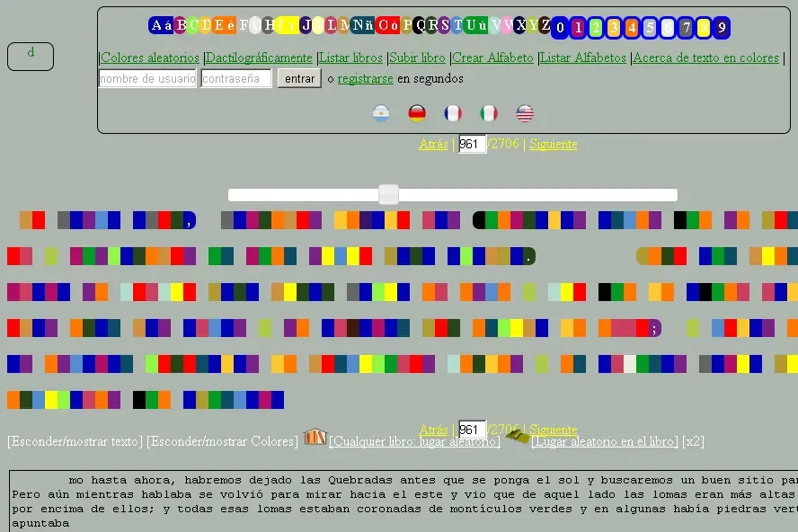Viewport: 798px width, 532px height.
Task: Focus the nombre de usuario field
Action: pos(147,78)
